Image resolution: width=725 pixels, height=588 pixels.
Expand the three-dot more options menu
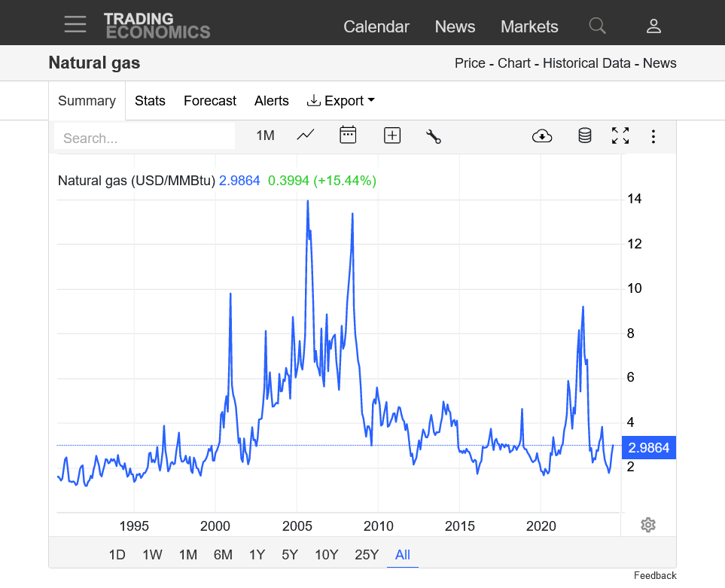pos(653,136)
